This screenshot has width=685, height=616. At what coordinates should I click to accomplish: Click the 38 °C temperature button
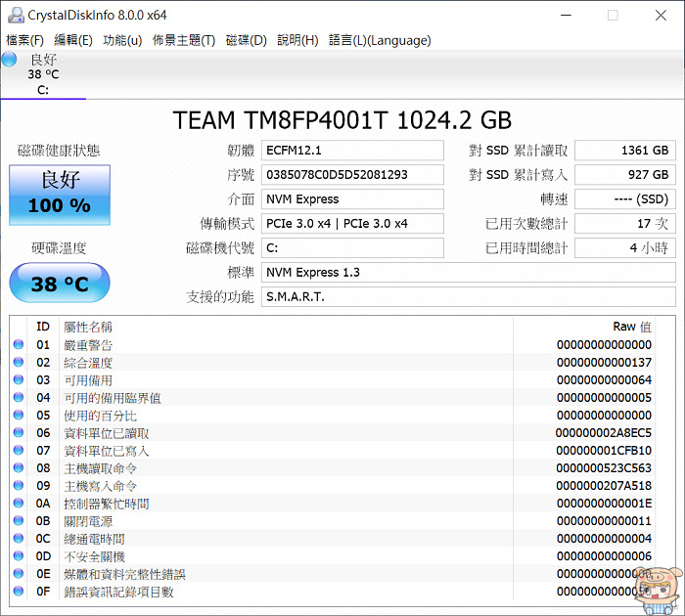(x=60, y=283)
